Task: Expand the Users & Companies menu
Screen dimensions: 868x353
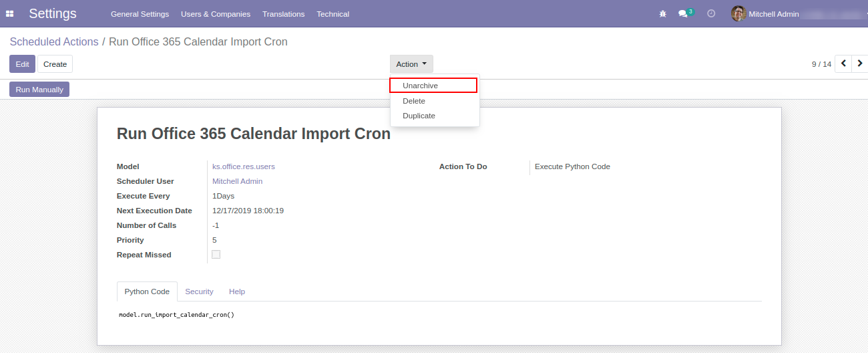Action: 216,14
